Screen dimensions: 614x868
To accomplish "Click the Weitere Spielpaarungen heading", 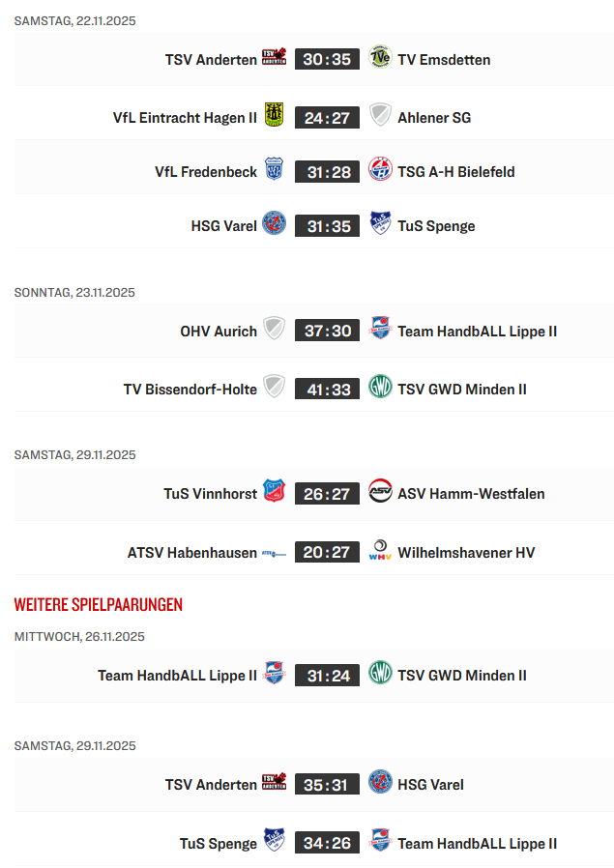I will [98, 604].
